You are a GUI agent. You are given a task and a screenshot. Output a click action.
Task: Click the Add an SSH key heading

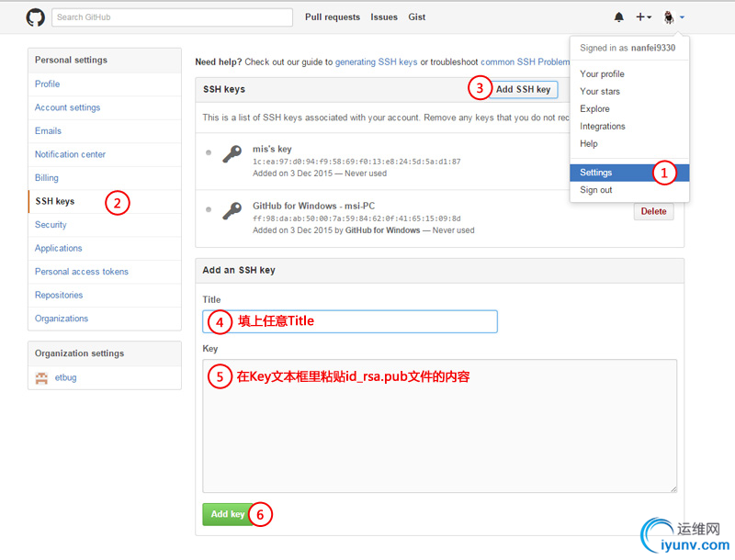pos(239,270)
